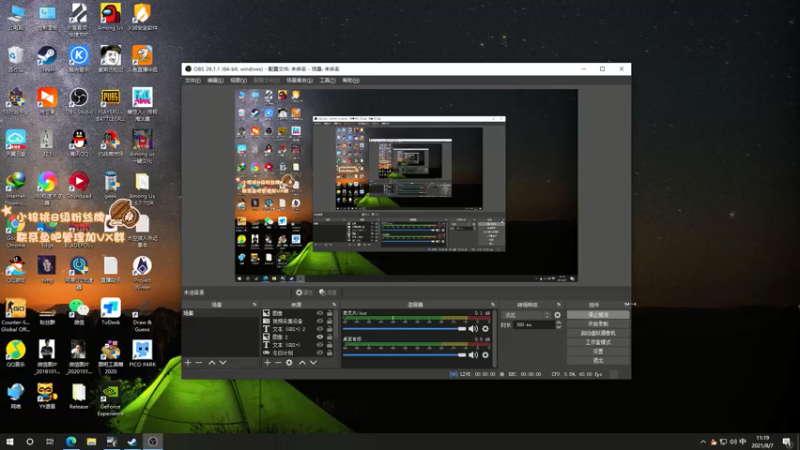Screen dimensions: 800x450
Task: Pop out the Sources dock panel icon
Action: pos(334,305)
